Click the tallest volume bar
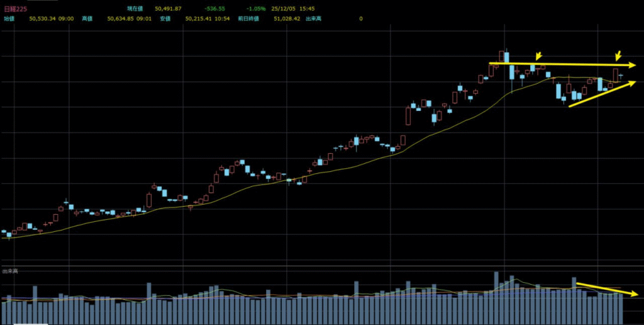The width and height of the screenshot is (644, 325). (496, 297)
